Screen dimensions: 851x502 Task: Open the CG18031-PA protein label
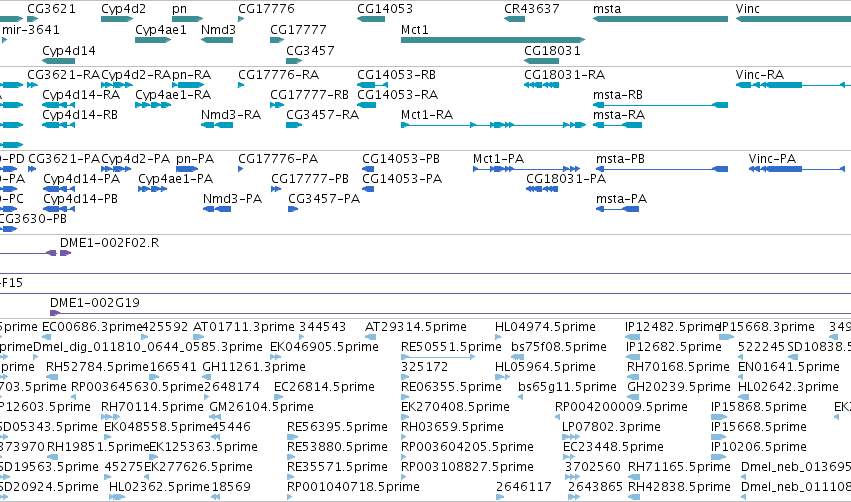(566, 179)
